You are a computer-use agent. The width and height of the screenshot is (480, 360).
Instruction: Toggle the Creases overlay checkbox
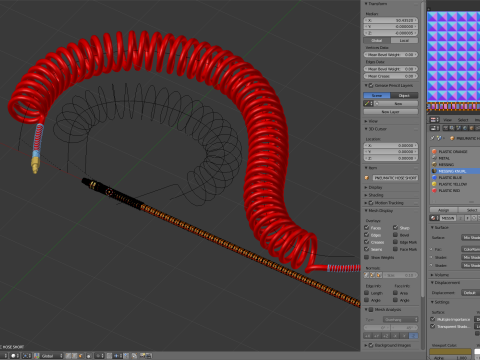(x=367, y=242)
